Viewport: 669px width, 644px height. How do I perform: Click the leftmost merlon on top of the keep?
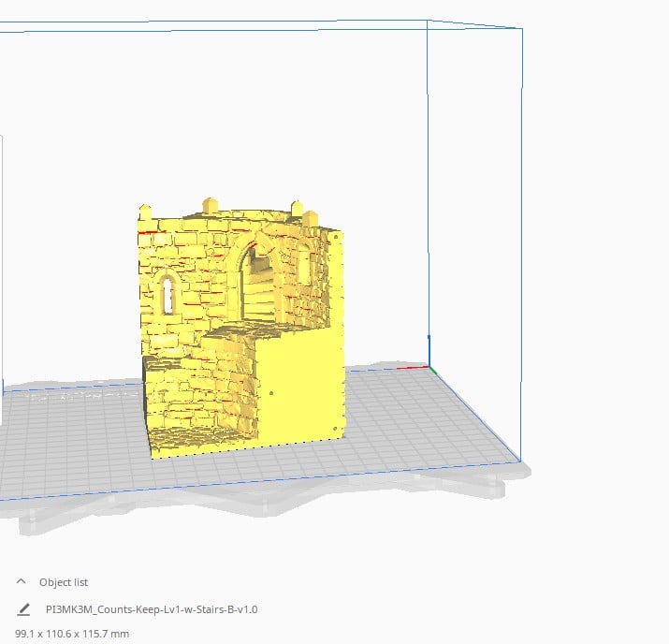[x=146, y=212]
